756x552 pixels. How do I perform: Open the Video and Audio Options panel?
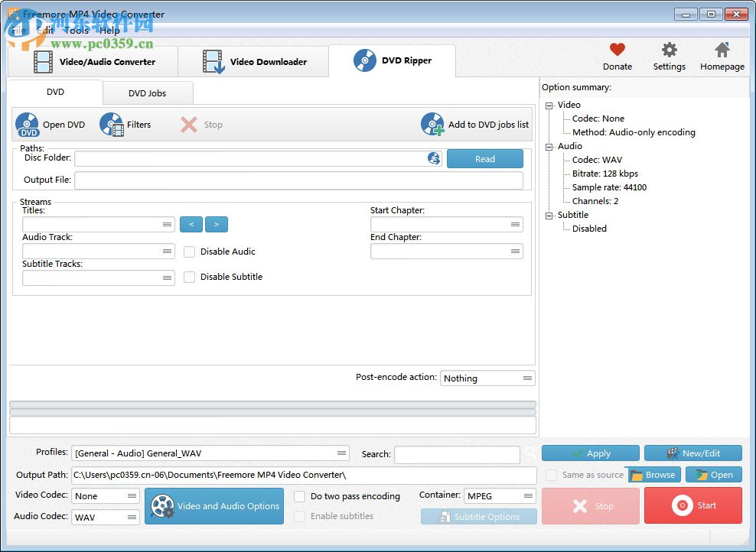pos(214,505)
